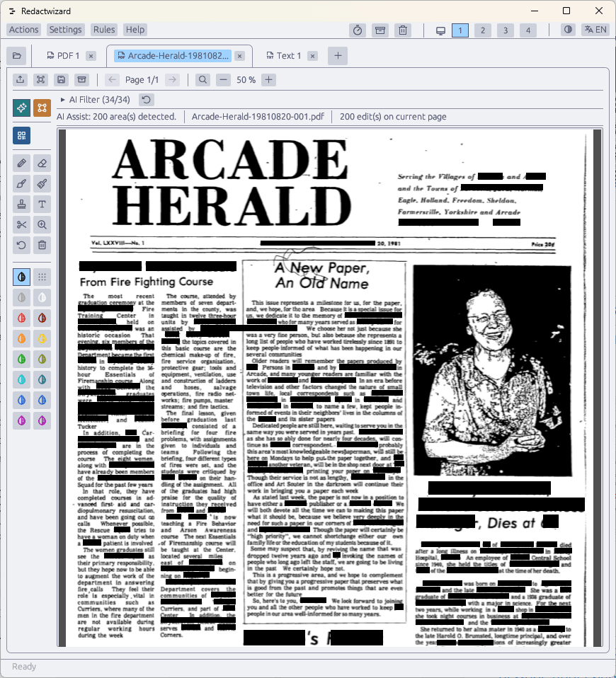Open the Actions menu
Viewport: 616px width, 678px height.
(x=24, y=30)
